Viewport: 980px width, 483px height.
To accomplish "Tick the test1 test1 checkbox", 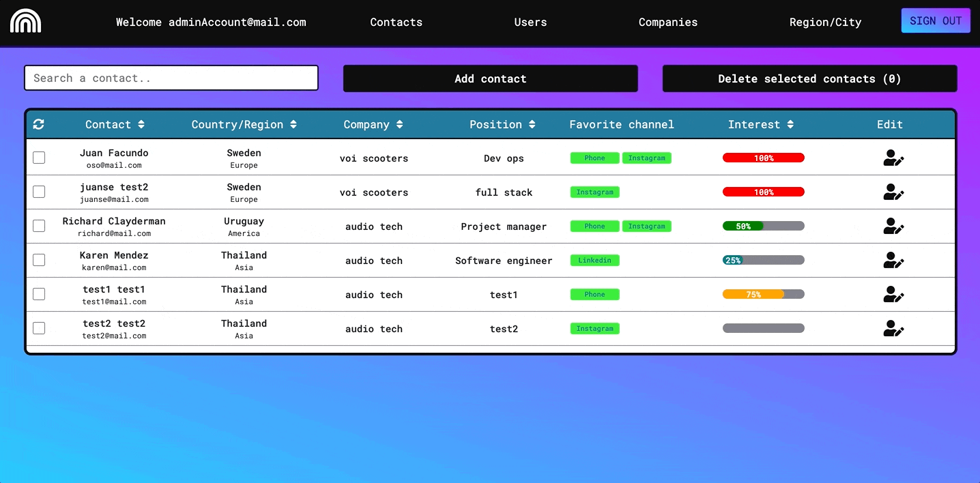I will 39,294.
